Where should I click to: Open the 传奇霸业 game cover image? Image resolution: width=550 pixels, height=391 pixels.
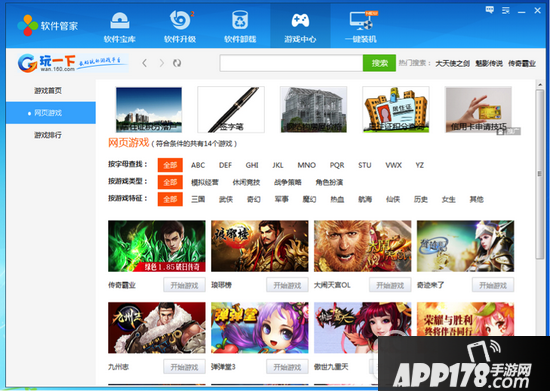click(x=157, y=246)
